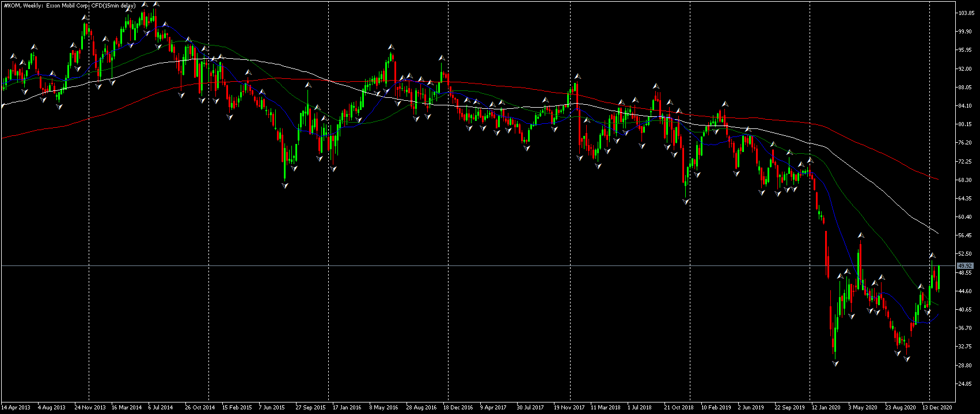
Task: Click the '24 Nov 2013' date label
Action: 90,408
